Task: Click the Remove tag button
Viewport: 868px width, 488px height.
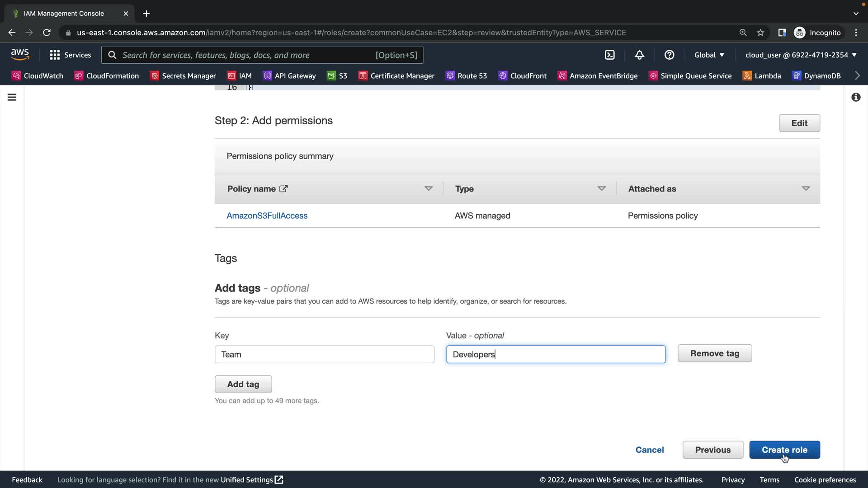Action: 714,353
